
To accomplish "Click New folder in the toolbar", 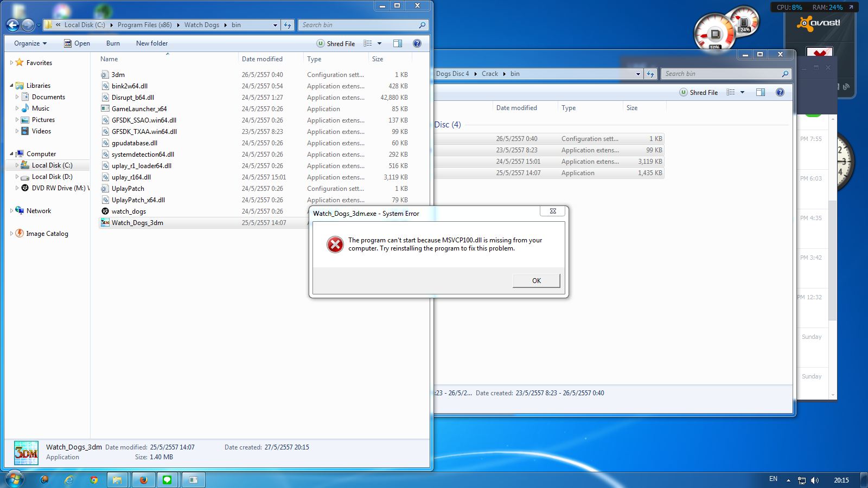I will (x=151, y=43).
